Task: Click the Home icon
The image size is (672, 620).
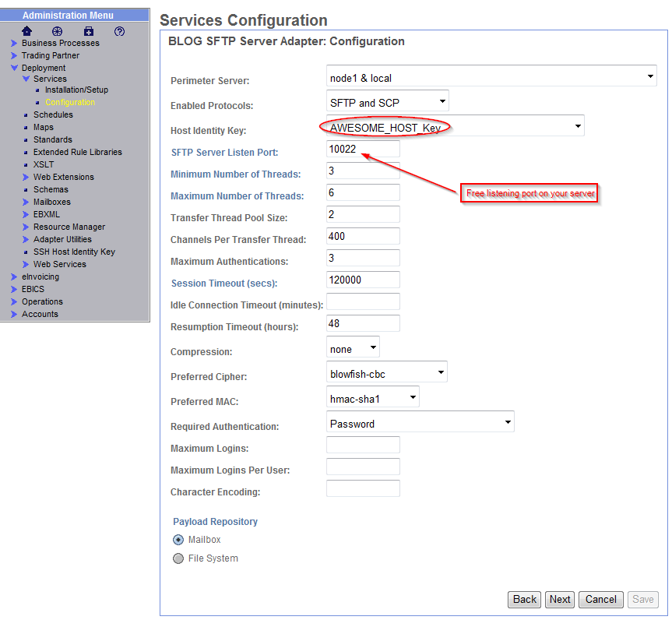Action: click(x=26, y=31)
